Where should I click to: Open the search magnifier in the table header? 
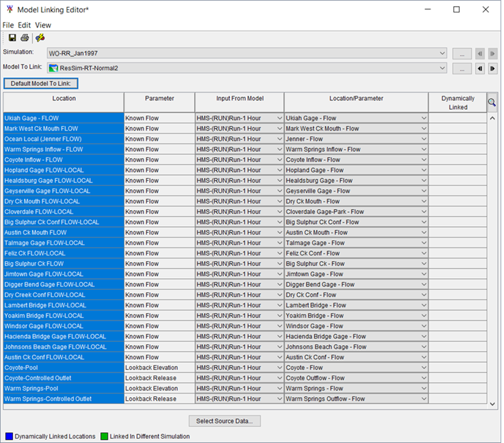492,102
